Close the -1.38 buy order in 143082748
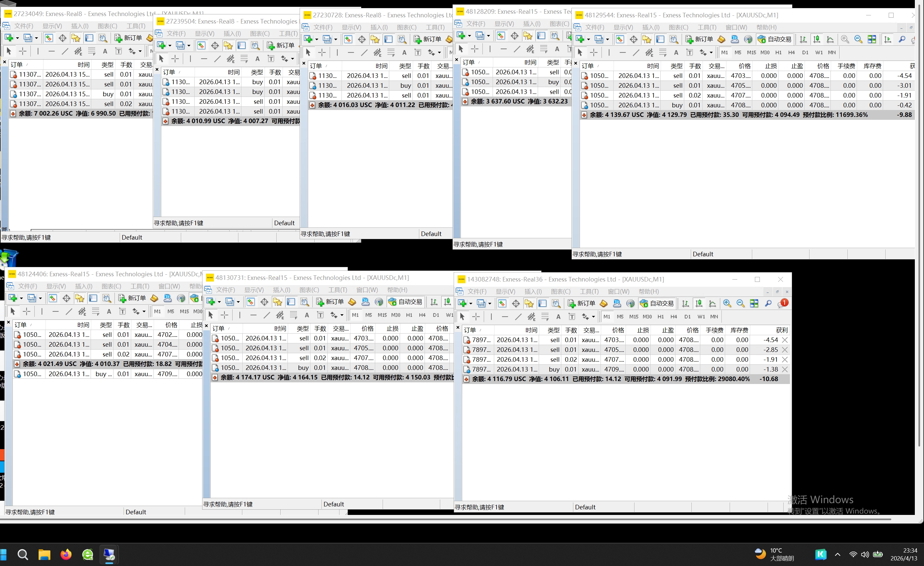 click(784, 369)
